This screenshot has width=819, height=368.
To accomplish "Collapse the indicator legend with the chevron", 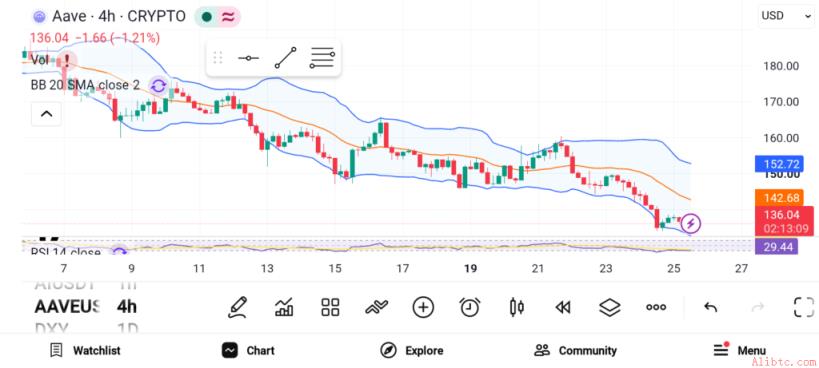I will pyautogui.click(x=46, y=114).
